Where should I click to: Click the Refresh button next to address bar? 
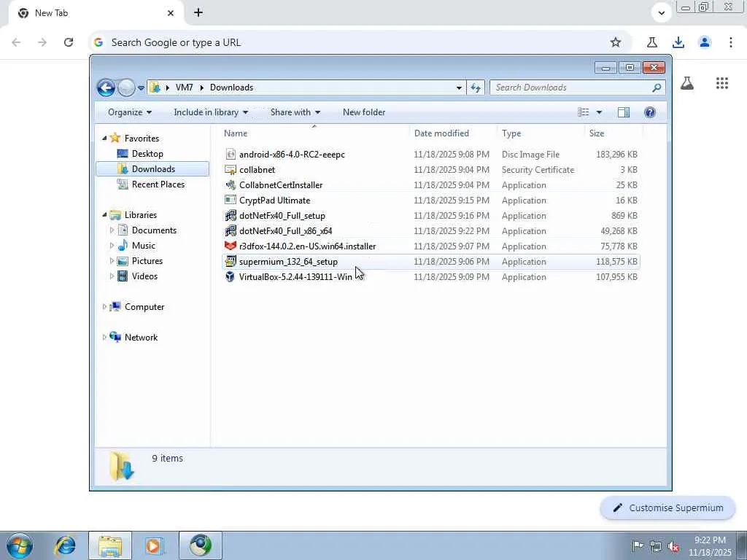pyautogui.click(x=476, y=87)
